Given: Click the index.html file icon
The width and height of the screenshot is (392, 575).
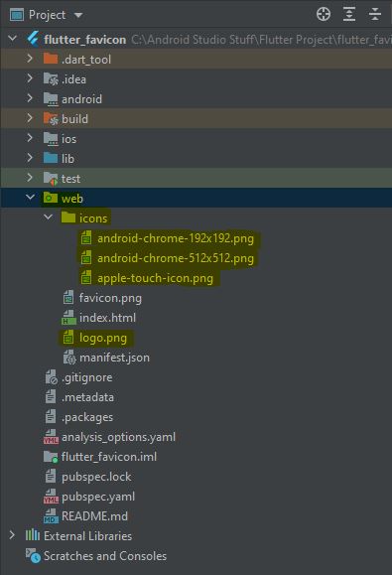Looking at the screenshot, I should [68, 317].
